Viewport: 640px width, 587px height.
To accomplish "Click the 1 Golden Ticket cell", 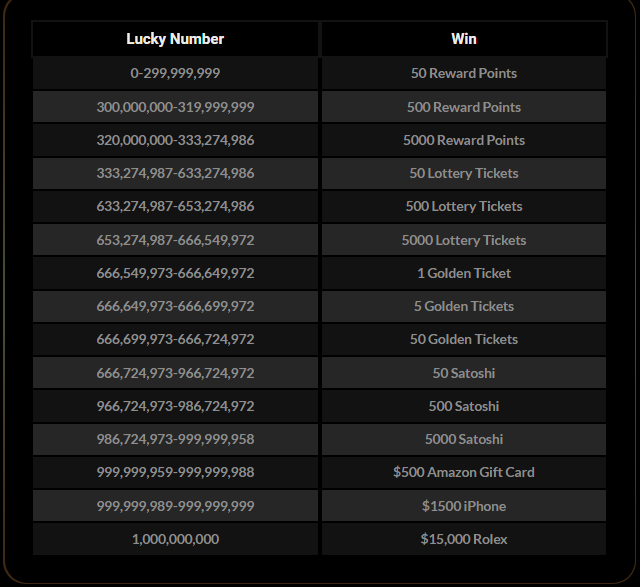I will pos(464,273).
